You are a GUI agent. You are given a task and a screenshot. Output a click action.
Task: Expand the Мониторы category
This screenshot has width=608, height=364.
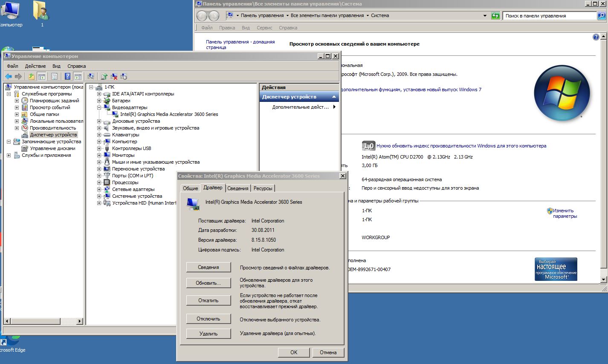99,155
